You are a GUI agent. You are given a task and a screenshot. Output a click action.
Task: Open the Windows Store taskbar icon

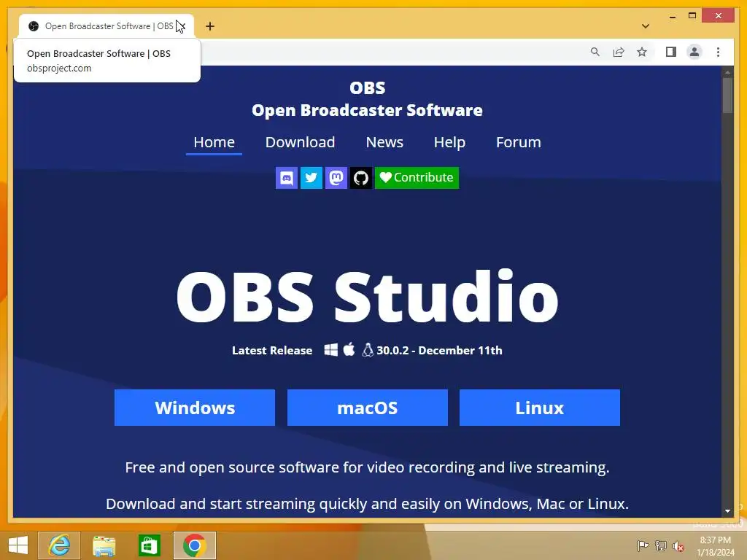tap(149, 545)
